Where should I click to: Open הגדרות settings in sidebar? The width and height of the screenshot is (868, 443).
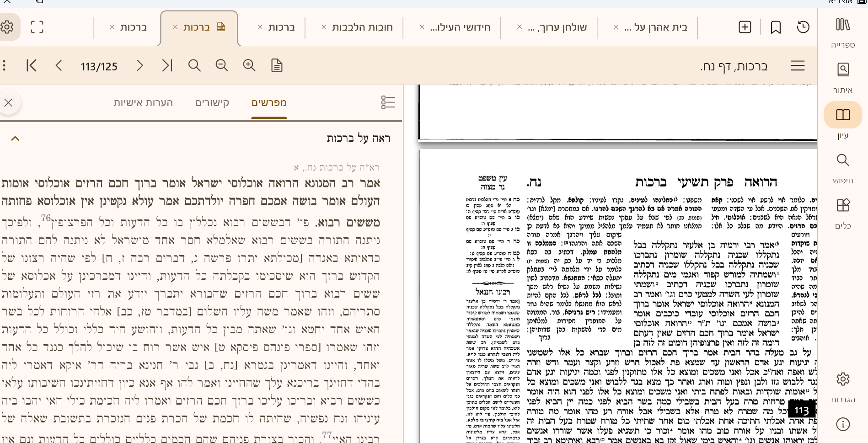[842, 379]
